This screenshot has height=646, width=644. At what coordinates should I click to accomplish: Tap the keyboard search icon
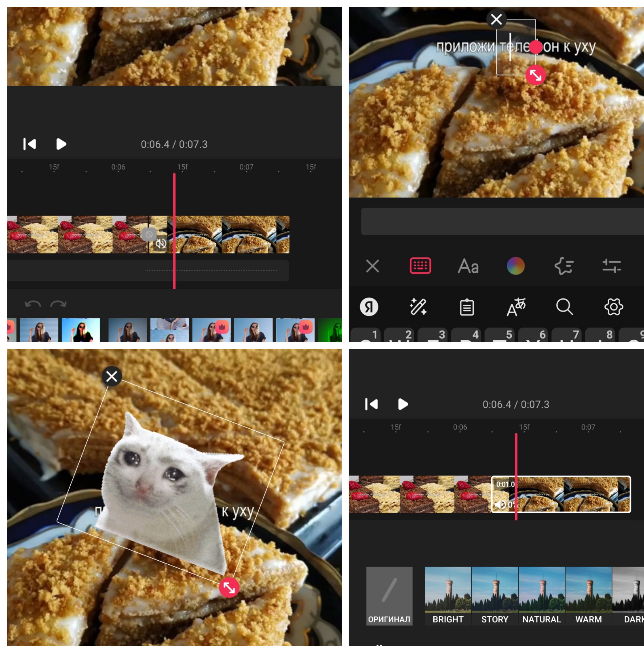coord(564,307)
